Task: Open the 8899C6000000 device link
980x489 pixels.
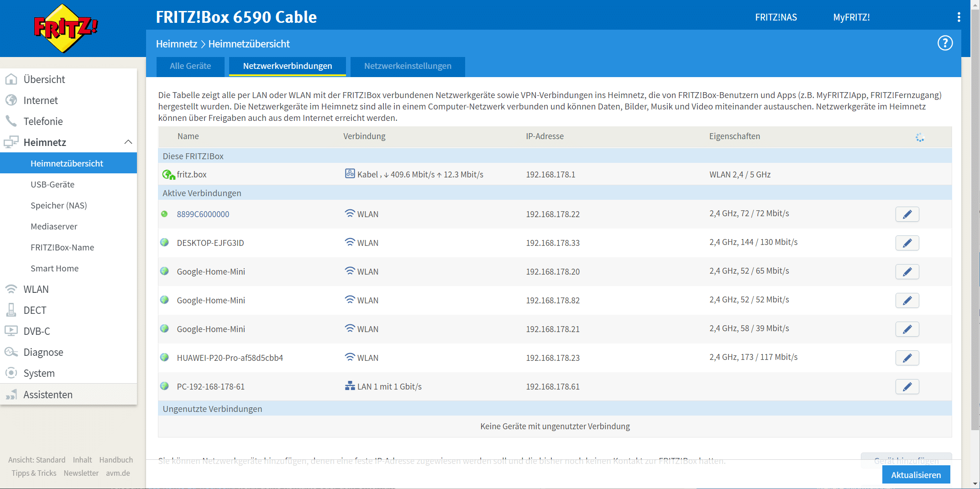Action: pyautogui.click(x=203, y=214)
